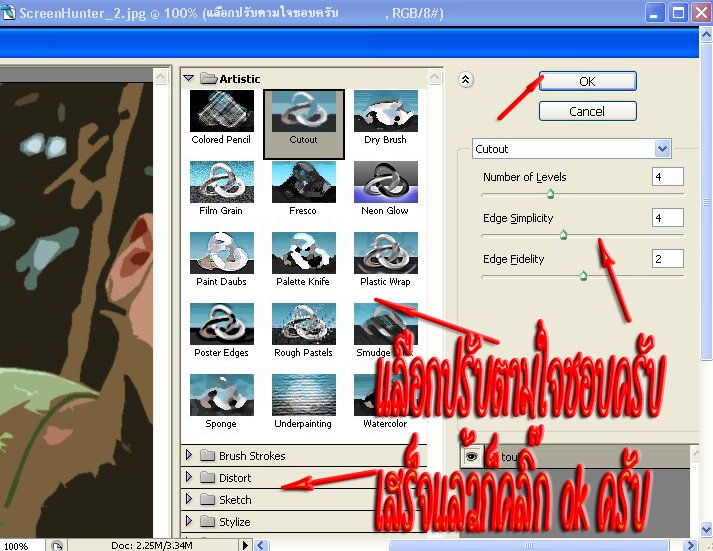Maximize the ScreenHunter_2.jpg window
Screen dimensions: 713x551
678,13
